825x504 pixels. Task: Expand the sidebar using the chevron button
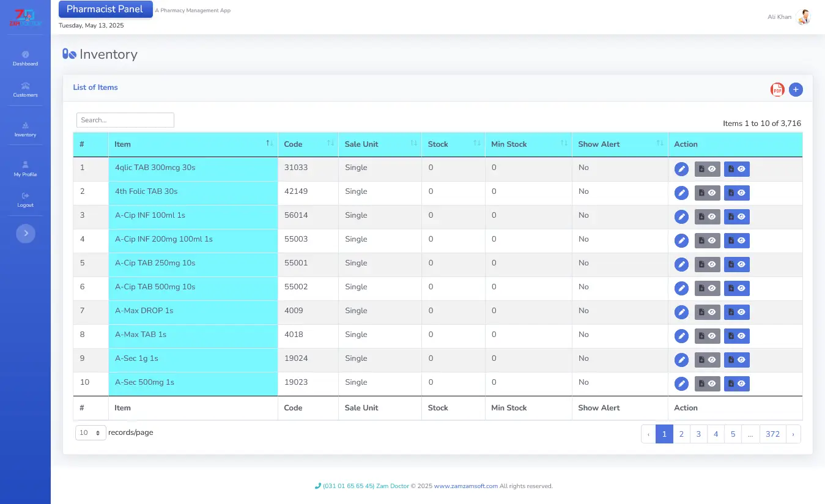point(26,233)
